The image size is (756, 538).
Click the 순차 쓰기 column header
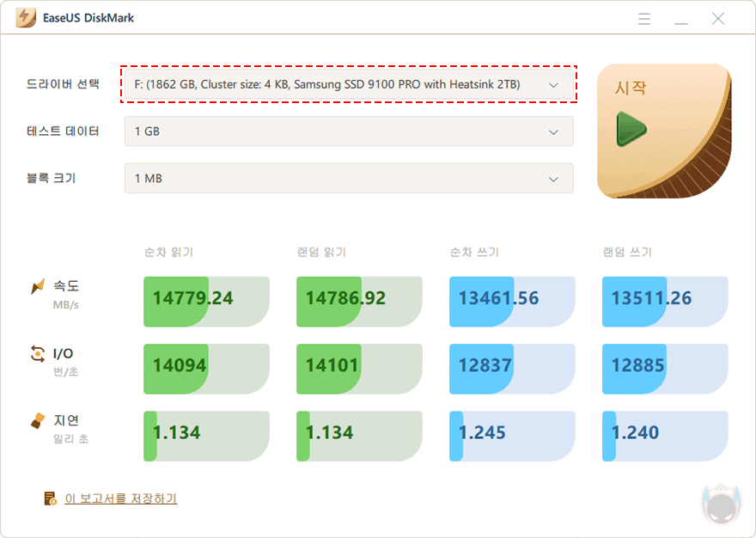point(474,252)
